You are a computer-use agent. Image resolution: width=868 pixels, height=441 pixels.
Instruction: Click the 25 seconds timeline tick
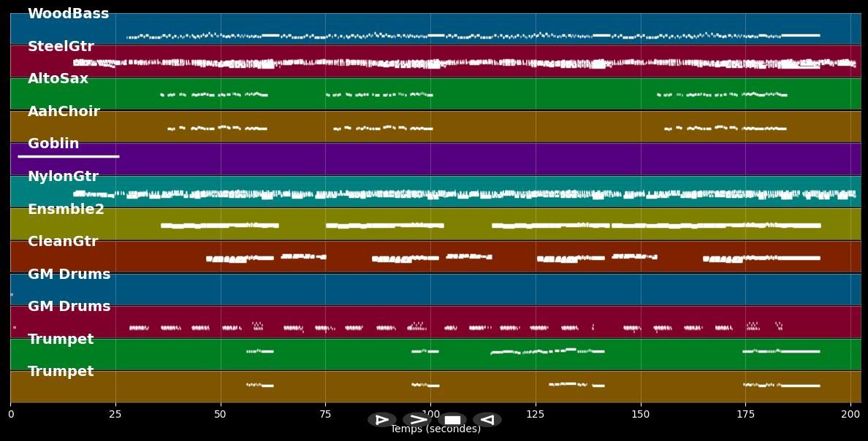point(115,414)
